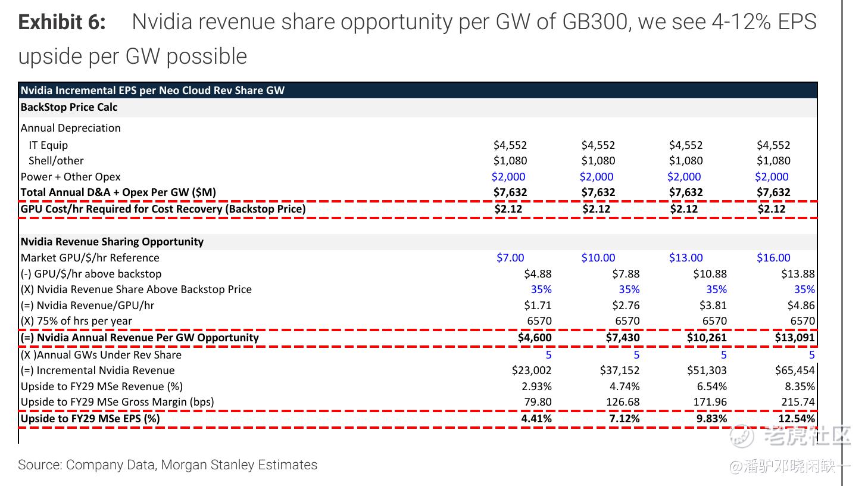
Task: Click the 215.74 gross margin bps value
Action: [798, 402]
